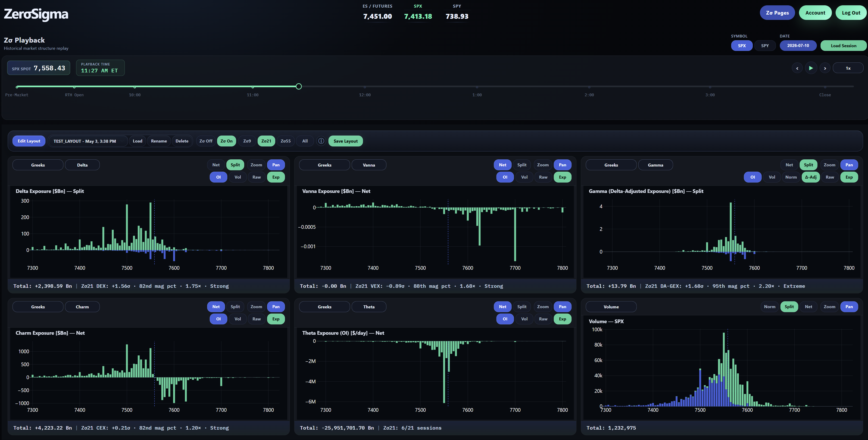Click the play button in playback controls
This screenshot has width=868, height=440.
click(811, 68)
